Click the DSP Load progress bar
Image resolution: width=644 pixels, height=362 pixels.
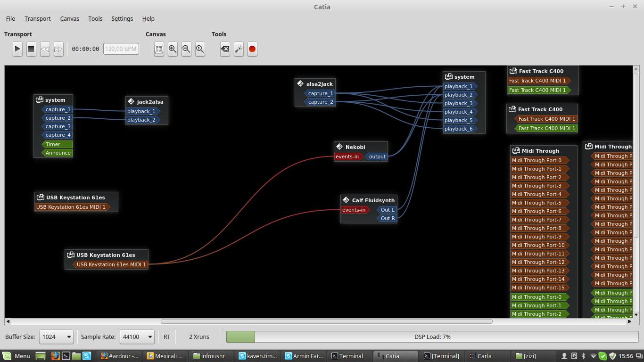pos(432,337)
